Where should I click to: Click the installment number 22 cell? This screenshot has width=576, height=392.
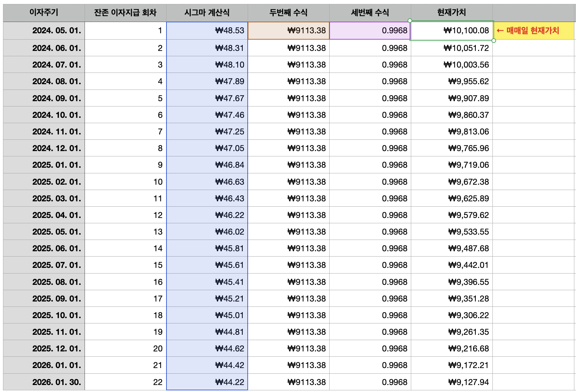pos(126,382)
